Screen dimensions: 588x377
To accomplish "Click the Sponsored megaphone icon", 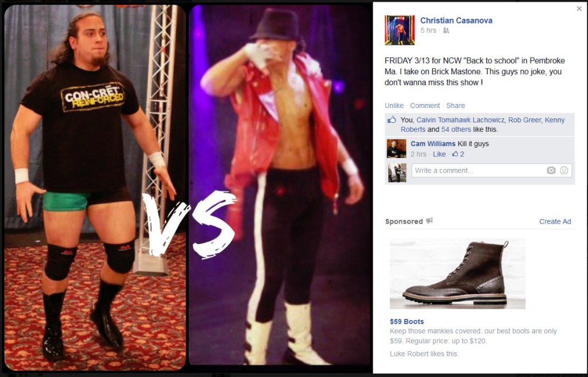I will tap(430, 221).
